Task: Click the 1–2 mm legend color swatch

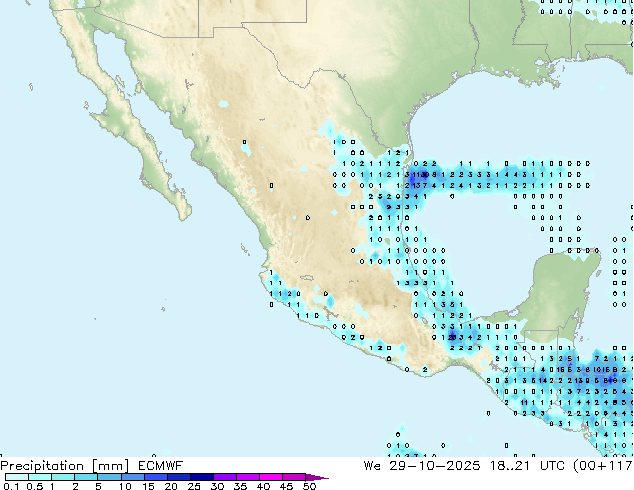Action: (x=63, y=477)
